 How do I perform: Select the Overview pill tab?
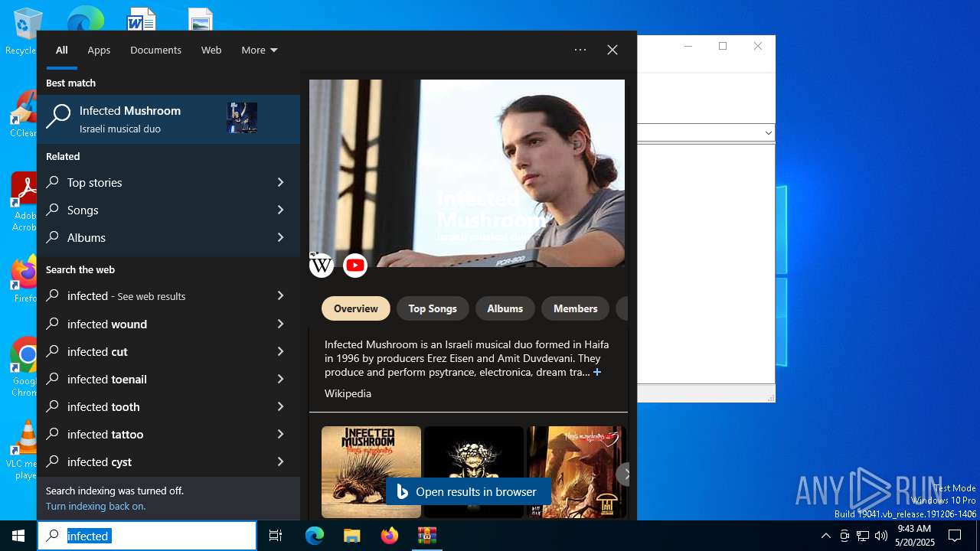356,308
